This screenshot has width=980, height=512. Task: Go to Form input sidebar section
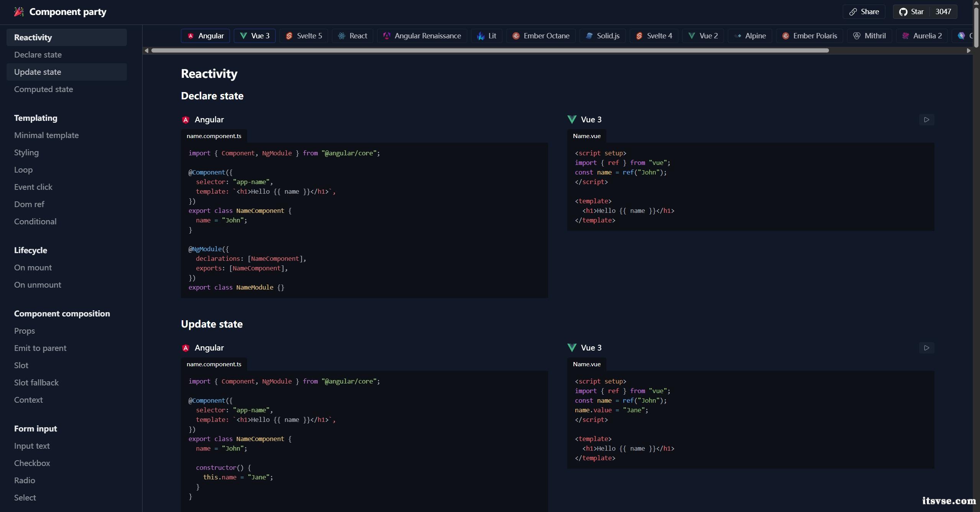click(x=36, y=429)
